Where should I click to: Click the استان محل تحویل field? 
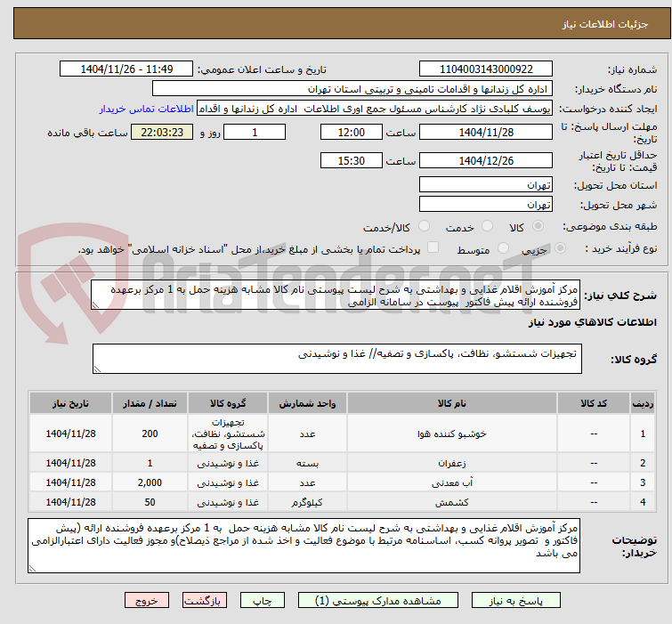coord(486,185)
